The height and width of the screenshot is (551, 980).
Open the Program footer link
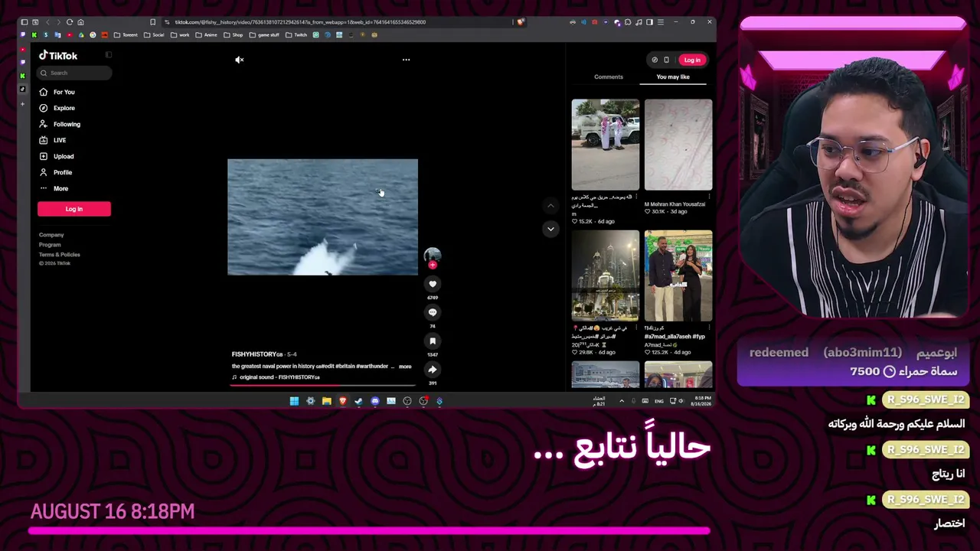(50, 245)
